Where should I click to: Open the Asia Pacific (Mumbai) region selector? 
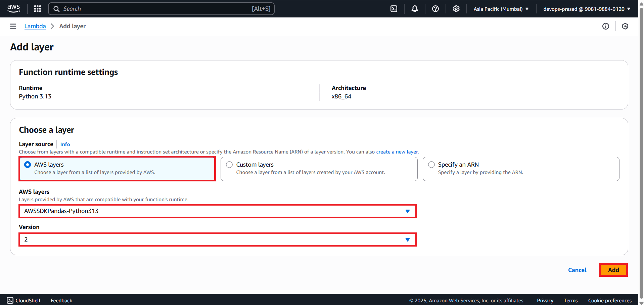pos(501,9)
